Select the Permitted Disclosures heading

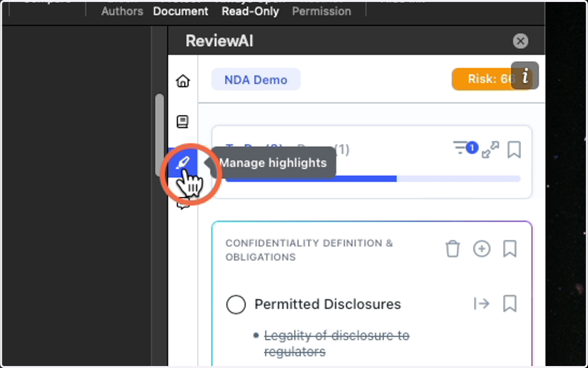(x=328, y=304)
